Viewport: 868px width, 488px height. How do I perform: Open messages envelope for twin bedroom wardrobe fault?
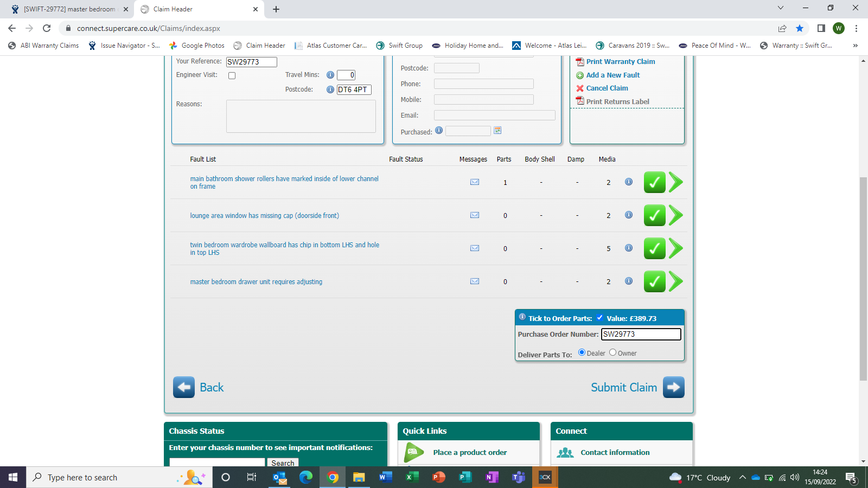click(x=475, y=248)
